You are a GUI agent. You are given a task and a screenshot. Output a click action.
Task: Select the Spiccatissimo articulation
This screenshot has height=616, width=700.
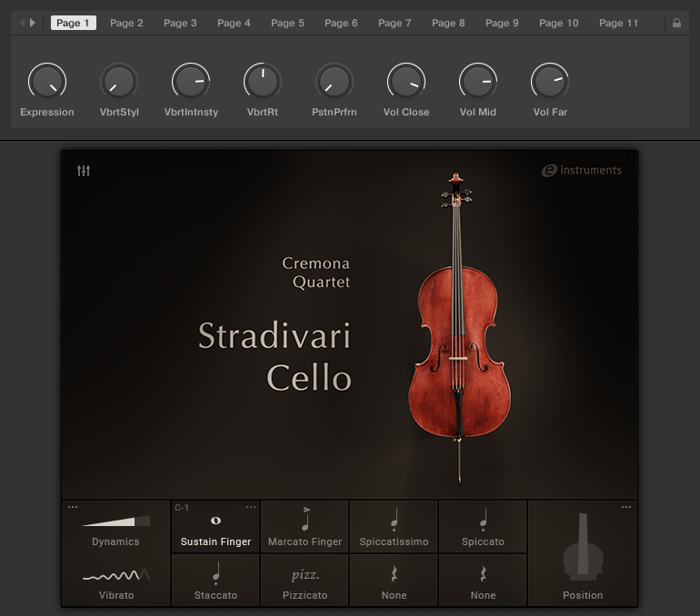coord(394,527)
